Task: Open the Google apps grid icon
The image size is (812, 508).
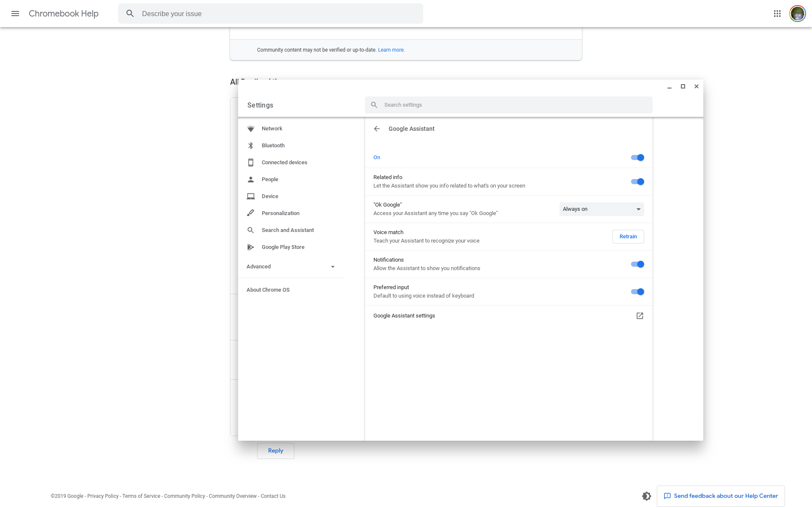Action: click(x=777, y=14)
